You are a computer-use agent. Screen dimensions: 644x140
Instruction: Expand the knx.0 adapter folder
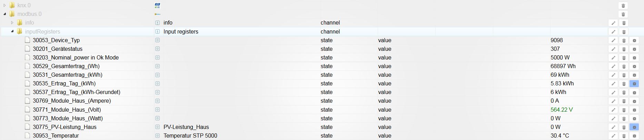point(4,6)
